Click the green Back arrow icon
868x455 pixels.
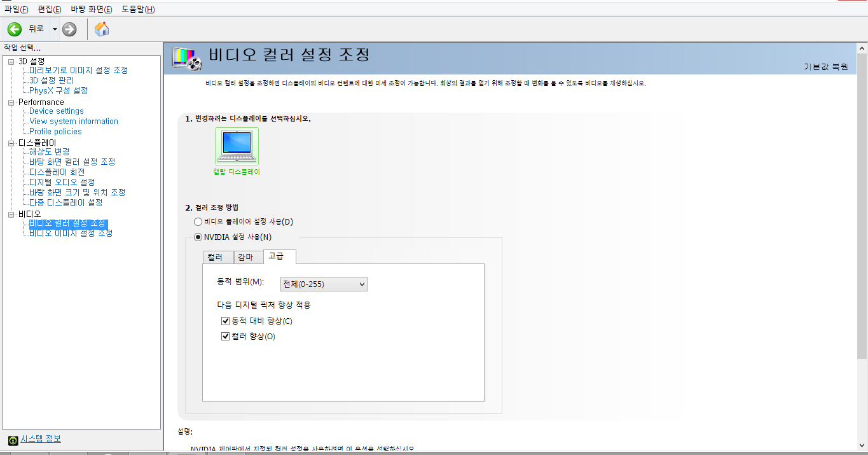click(15, 29)
